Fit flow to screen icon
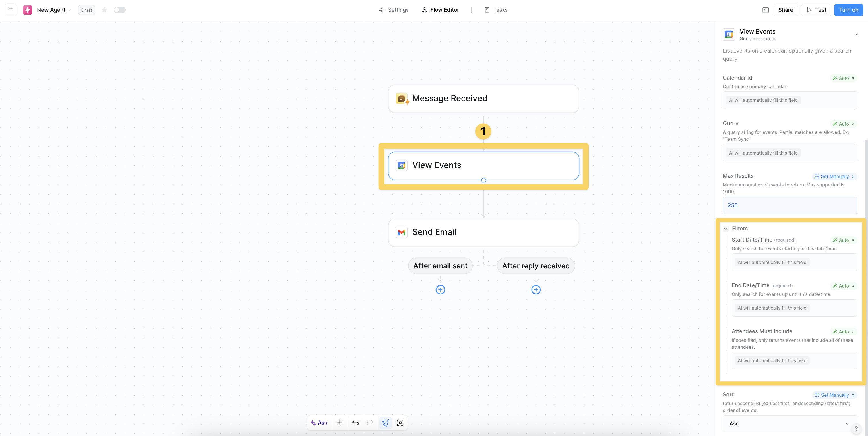Viewport: 868px width, 436px height. coord(400,423)
